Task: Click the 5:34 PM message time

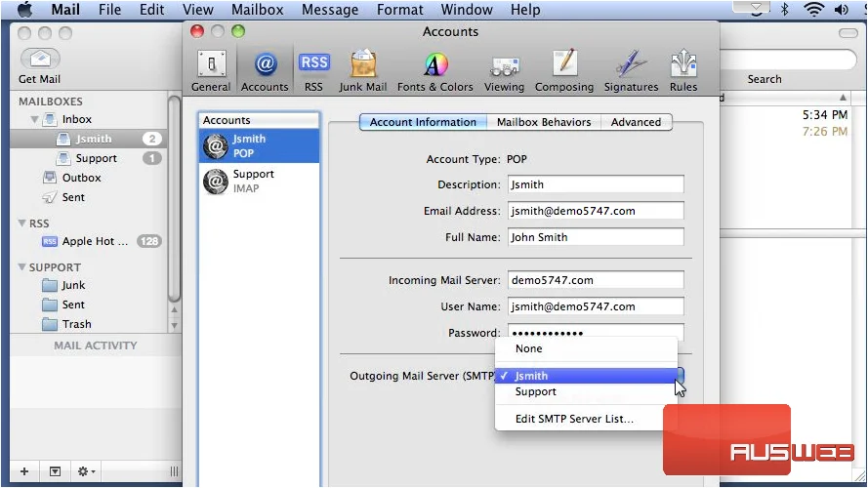Action: [x=824, y=115]
